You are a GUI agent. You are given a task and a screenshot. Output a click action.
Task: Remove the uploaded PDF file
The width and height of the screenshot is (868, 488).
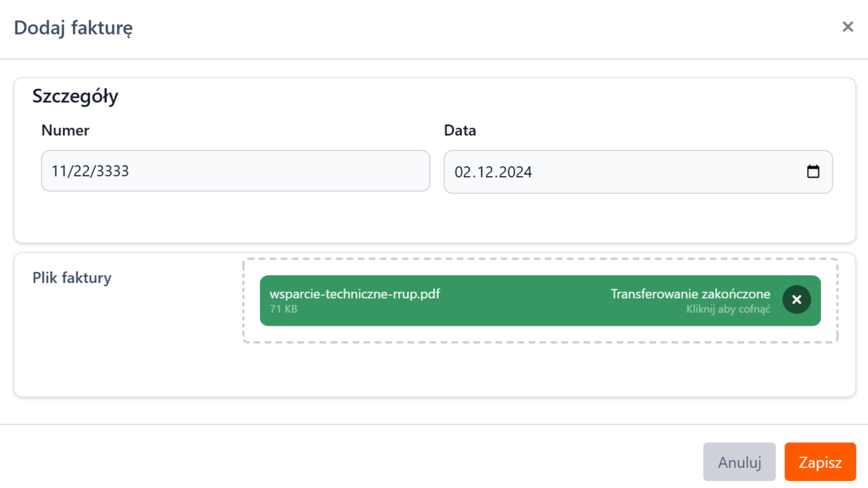pos(796,300)
